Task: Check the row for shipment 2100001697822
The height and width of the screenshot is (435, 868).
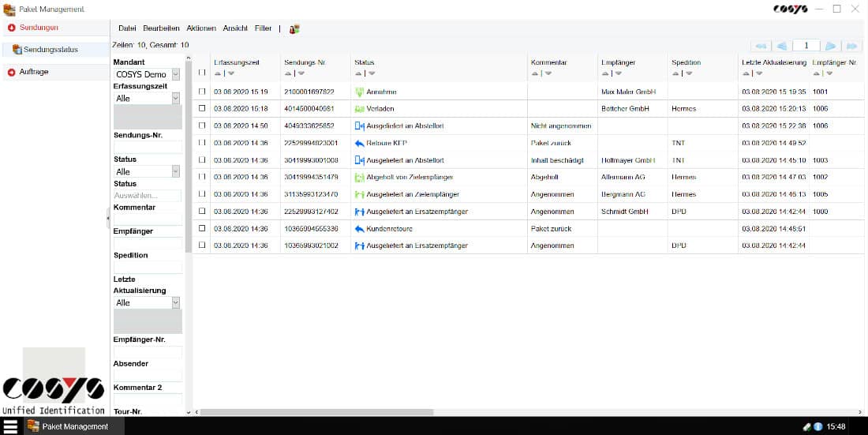Action: [202, 92]
